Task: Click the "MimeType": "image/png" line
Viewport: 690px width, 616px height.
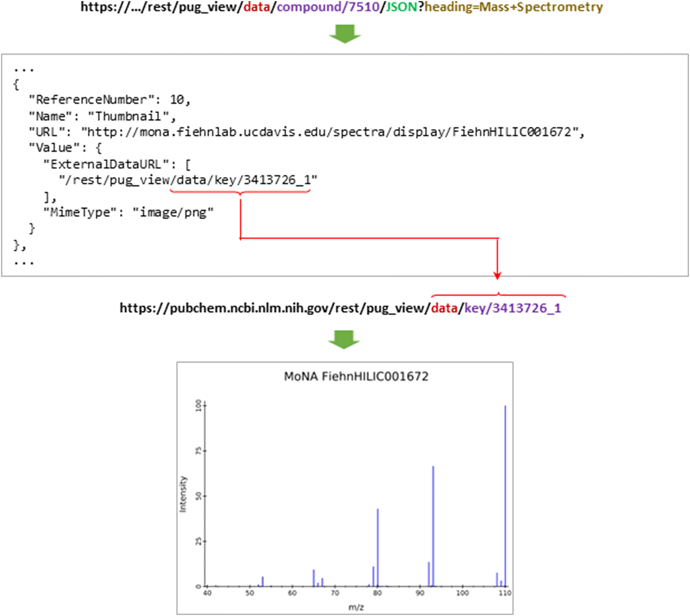Action: (x=128, y=212)
